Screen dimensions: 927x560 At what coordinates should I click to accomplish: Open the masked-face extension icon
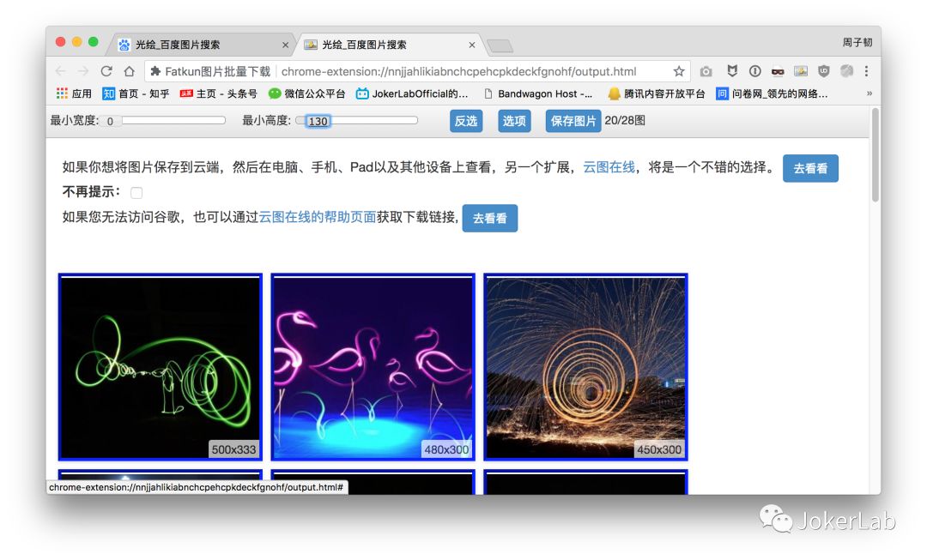click(778, 71)
